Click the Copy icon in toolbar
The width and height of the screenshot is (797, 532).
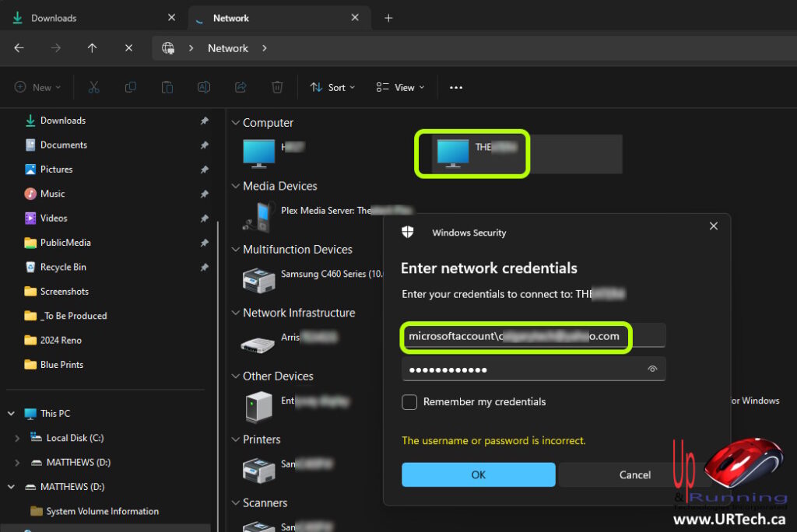pyautogui.click(x=131, y=88)
